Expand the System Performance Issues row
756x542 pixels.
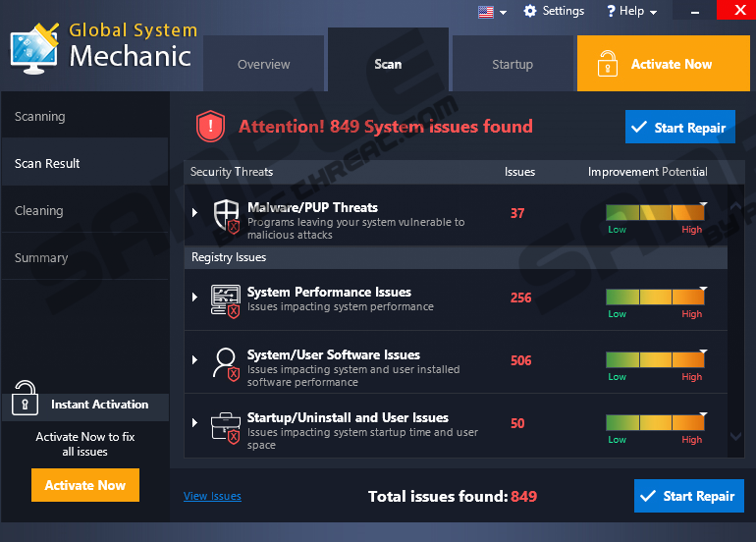pyautogui.click(x=194, y=298)
